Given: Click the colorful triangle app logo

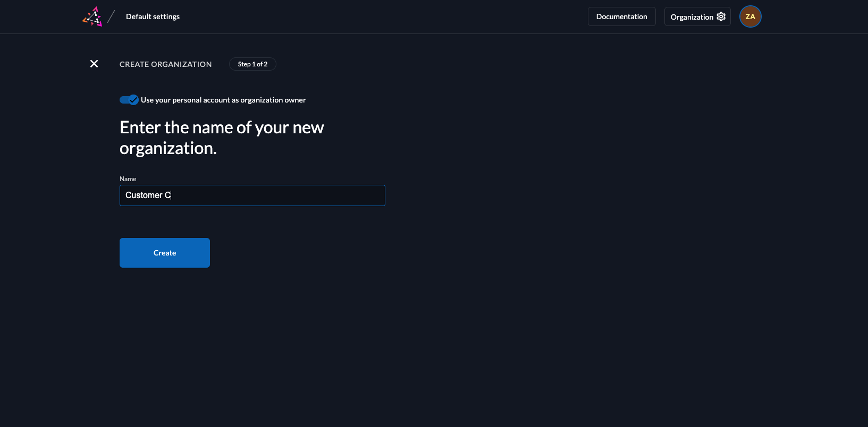Looking at the screenshot, I should point(92,17).
